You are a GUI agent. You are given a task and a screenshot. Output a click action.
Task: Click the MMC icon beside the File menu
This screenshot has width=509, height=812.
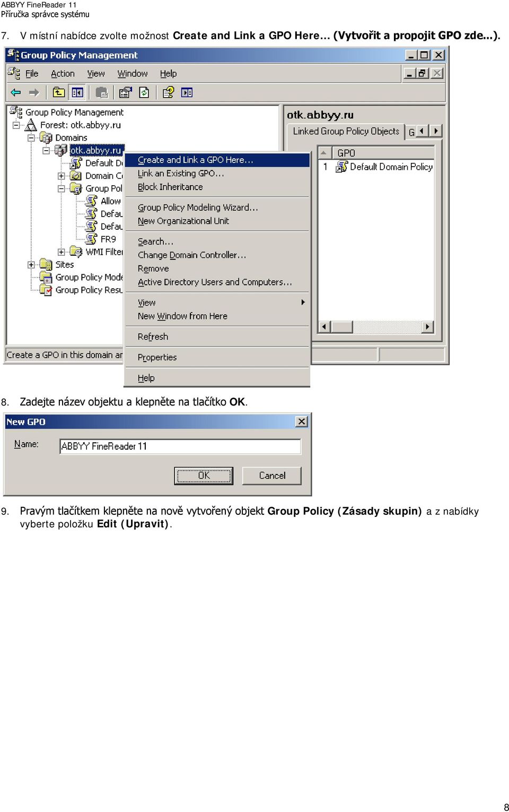point(14,73)
